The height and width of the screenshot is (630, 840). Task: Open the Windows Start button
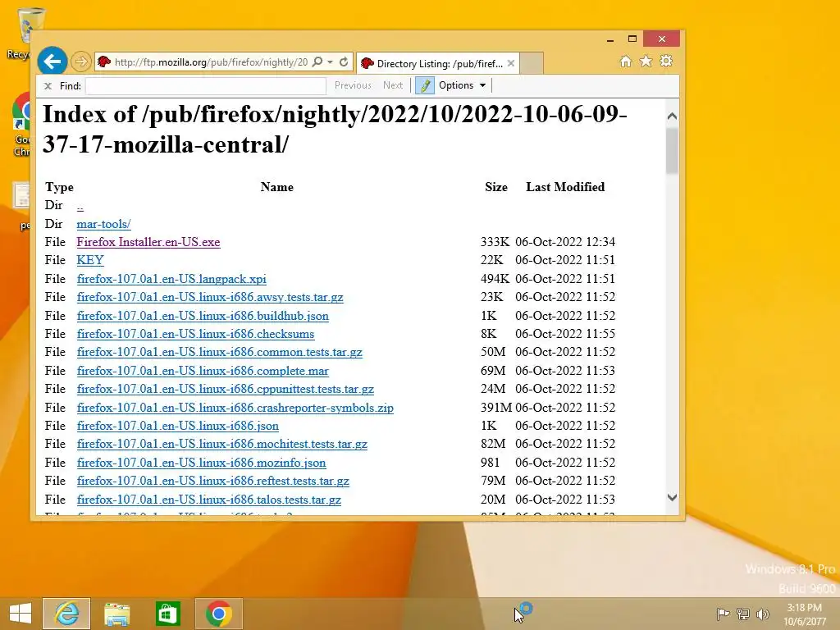(21, 614)
